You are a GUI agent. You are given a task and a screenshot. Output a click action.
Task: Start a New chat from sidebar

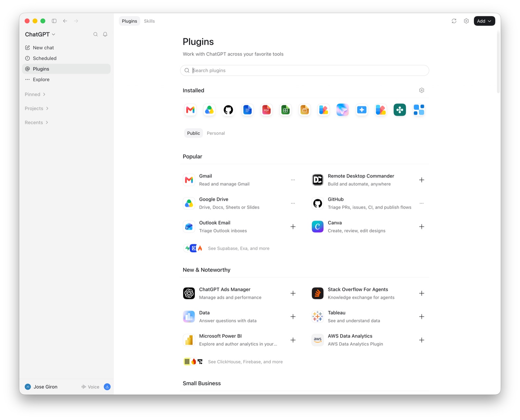pyautogui.click(x=66, y=48)
